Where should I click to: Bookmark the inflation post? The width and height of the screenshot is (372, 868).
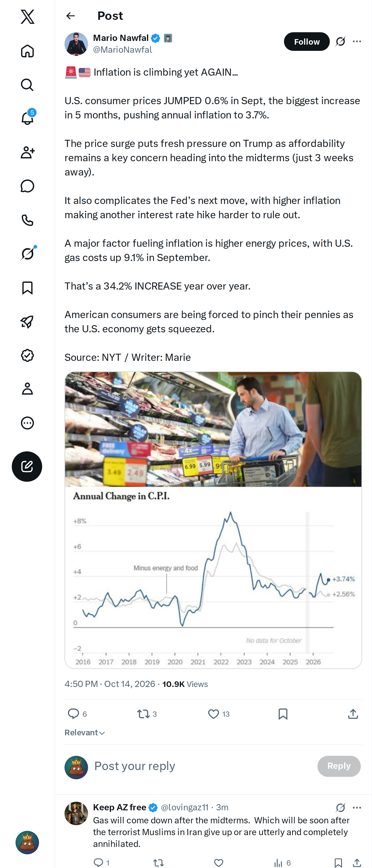coord(283,714)
